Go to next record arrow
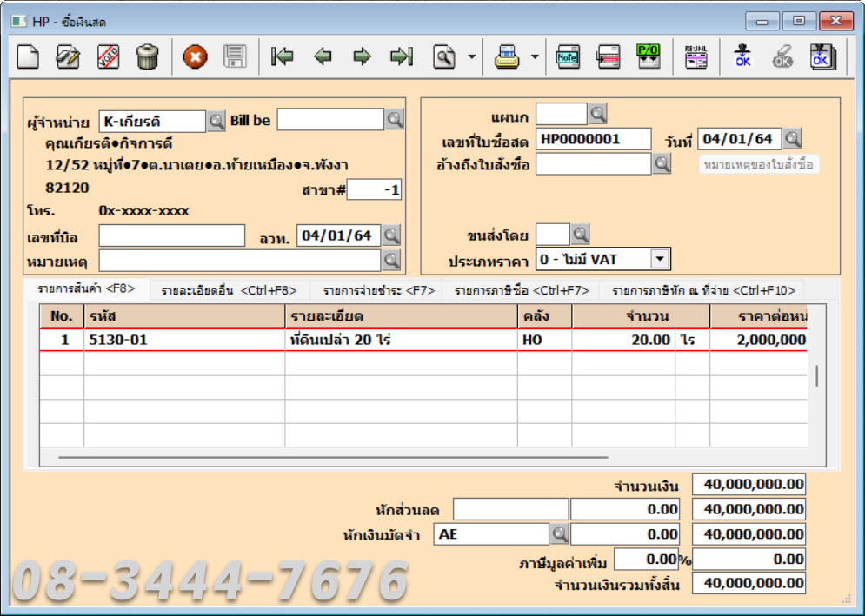This screenshot has width=865, height=616. coord(362,56)
